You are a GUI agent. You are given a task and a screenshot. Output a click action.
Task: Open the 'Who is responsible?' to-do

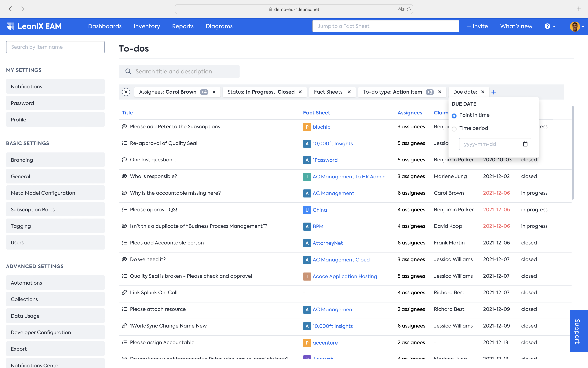point(153,176)
